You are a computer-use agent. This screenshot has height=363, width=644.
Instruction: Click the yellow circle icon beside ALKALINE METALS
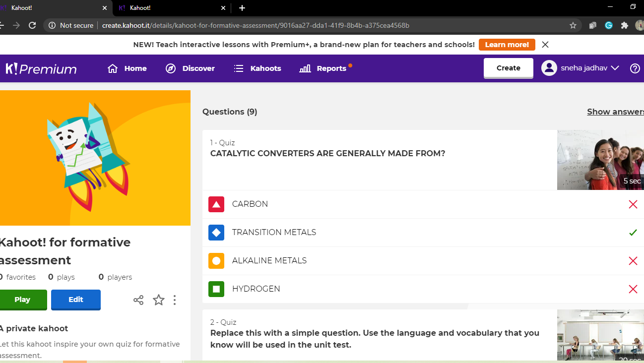coord(216,260)
